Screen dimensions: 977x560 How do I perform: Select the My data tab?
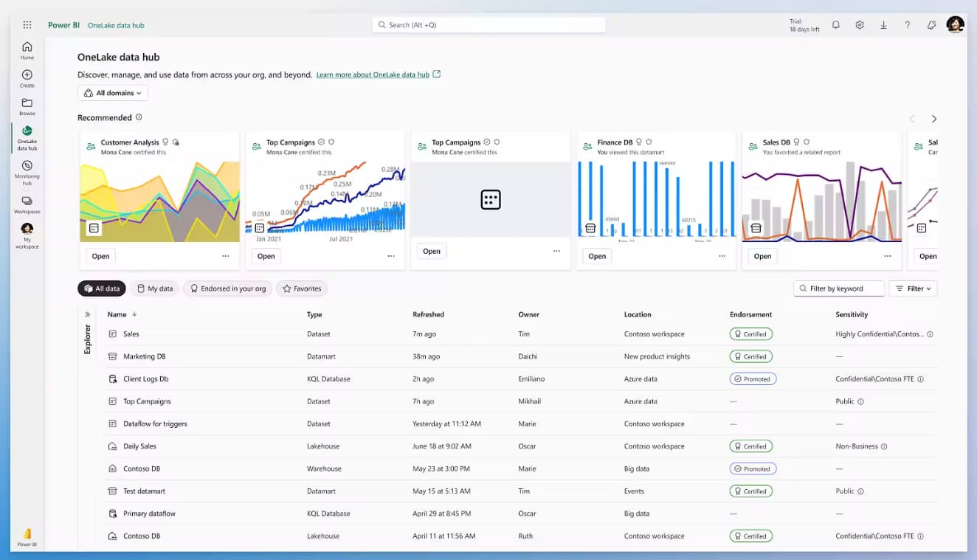coord(155,288)
